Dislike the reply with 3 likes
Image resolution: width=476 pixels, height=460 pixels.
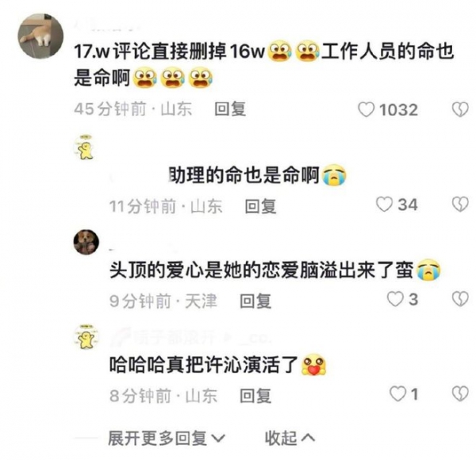(x=460, y=299)
